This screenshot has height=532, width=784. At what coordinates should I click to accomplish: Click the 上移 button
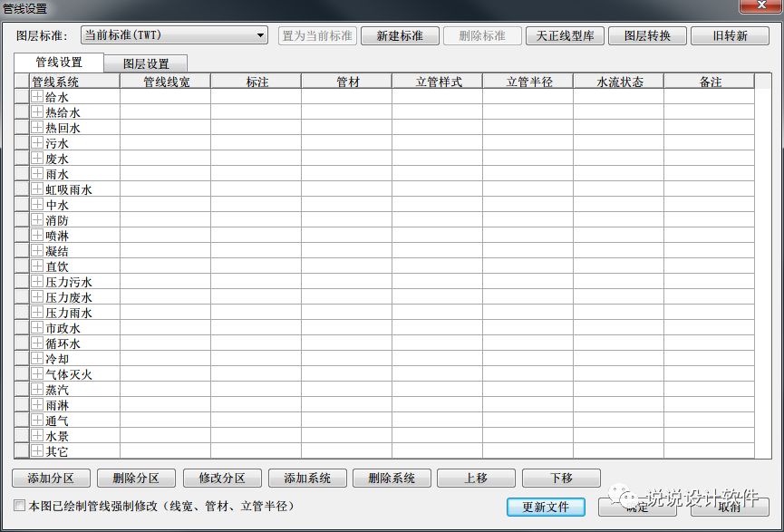(477, 479)
